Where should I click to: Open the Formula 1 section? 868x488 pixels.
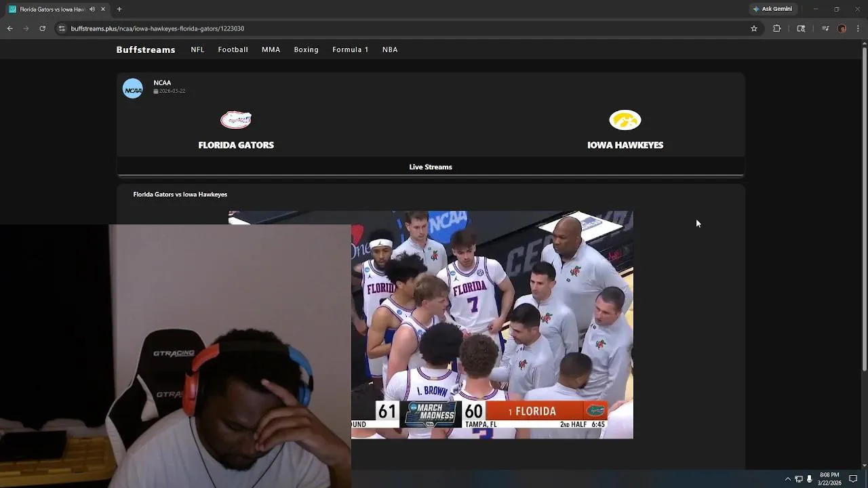(351, 49)
